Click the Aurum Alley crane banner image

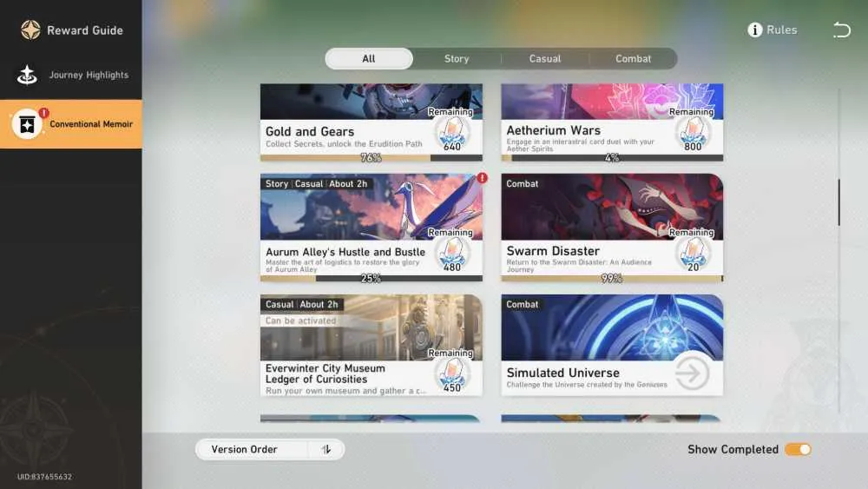(x=371, y=207)
